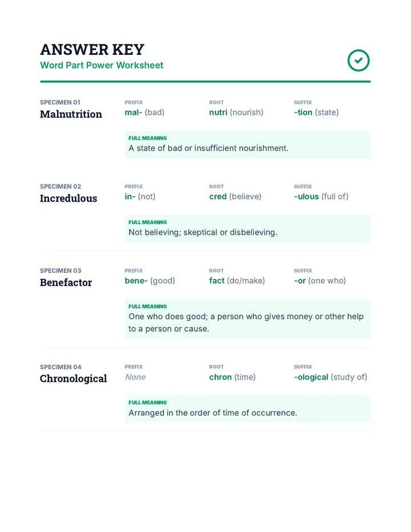Click the fact (do/make) root

237,281
